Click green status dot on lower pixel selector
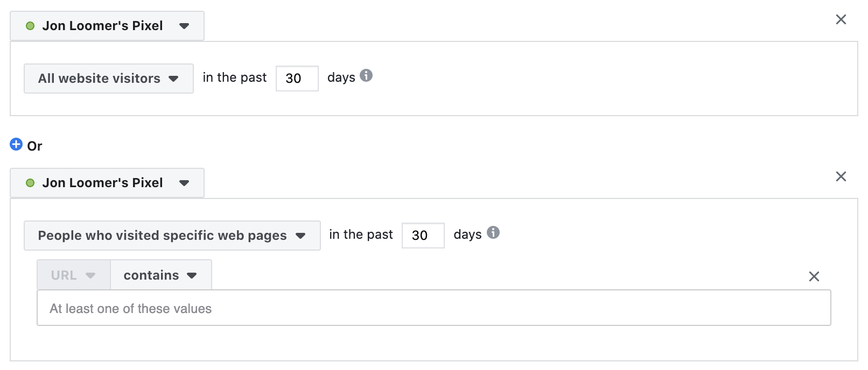Viewport: 868px width, 370px height. (x=30, y=183)
